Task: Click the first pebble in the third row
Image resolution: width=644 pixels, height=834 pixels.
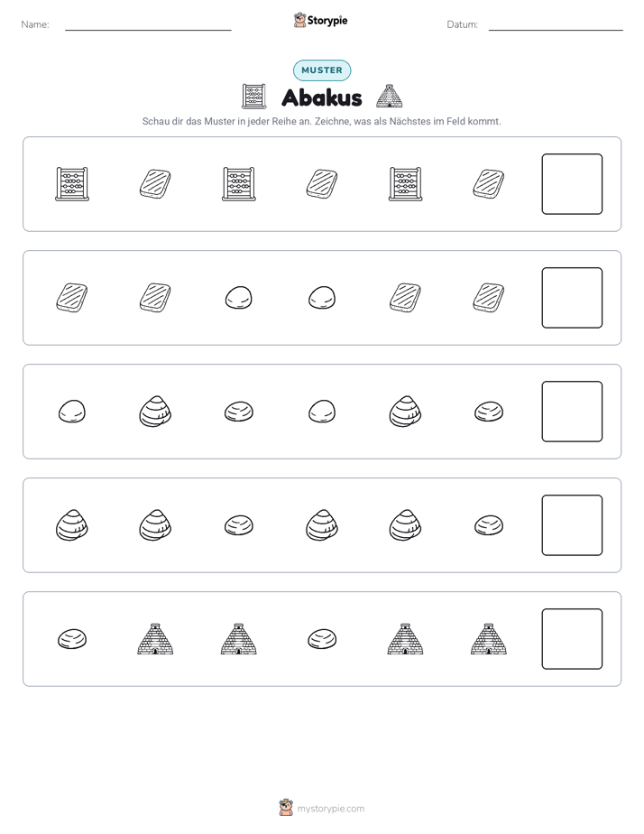Action: (72, 412)
